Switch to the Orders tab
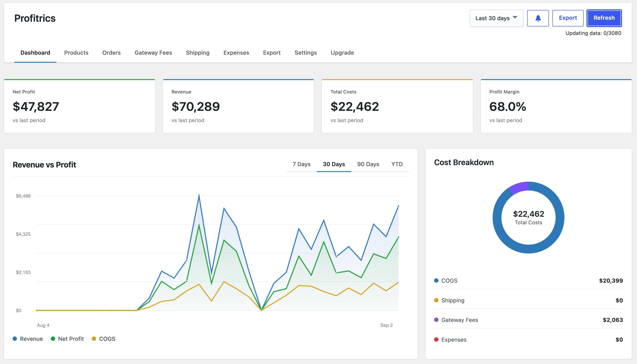 coord(112,53)
